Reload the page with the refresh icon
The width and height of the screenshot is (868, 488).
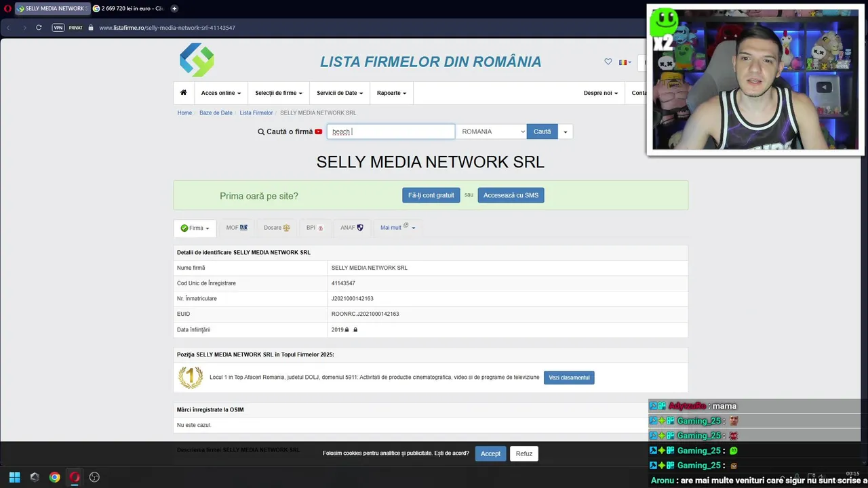[39, 28]
